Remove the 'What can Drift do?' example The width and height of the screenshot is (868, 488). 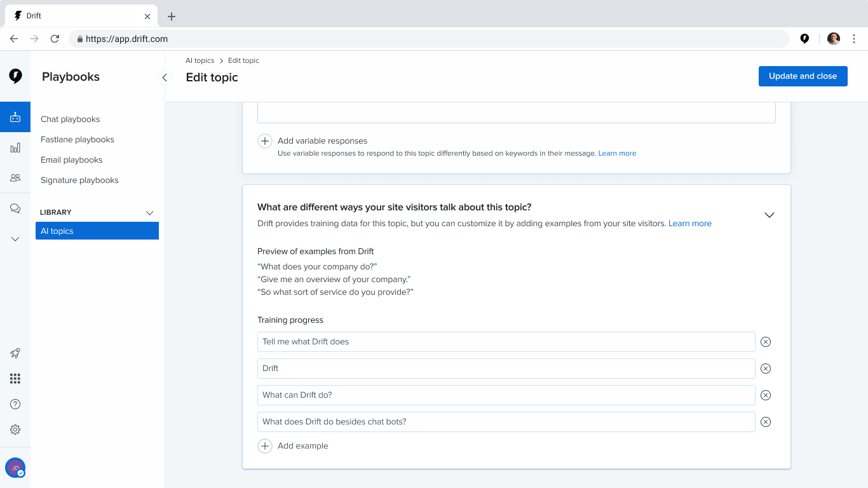tap(766, 395)
